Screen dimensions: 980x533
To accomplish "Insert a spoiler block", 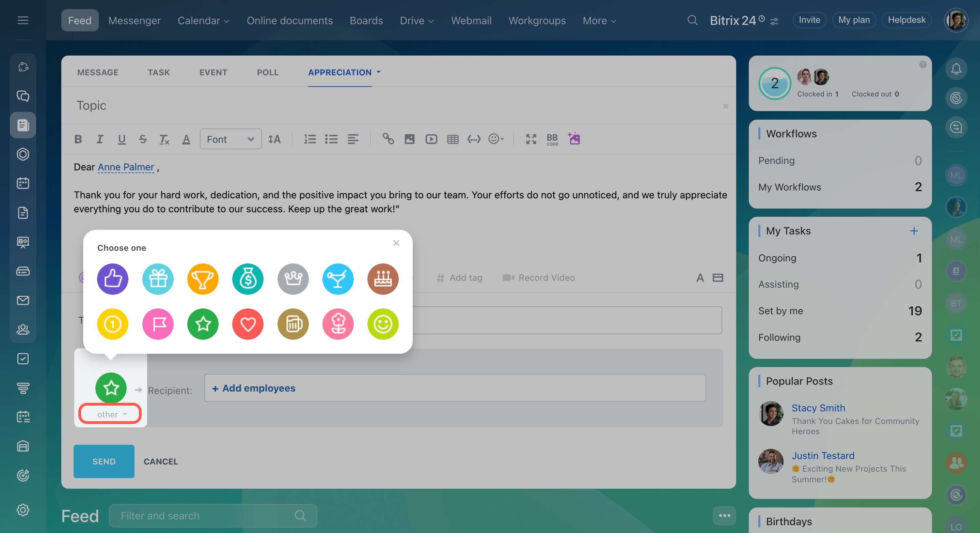I will 474,139.
